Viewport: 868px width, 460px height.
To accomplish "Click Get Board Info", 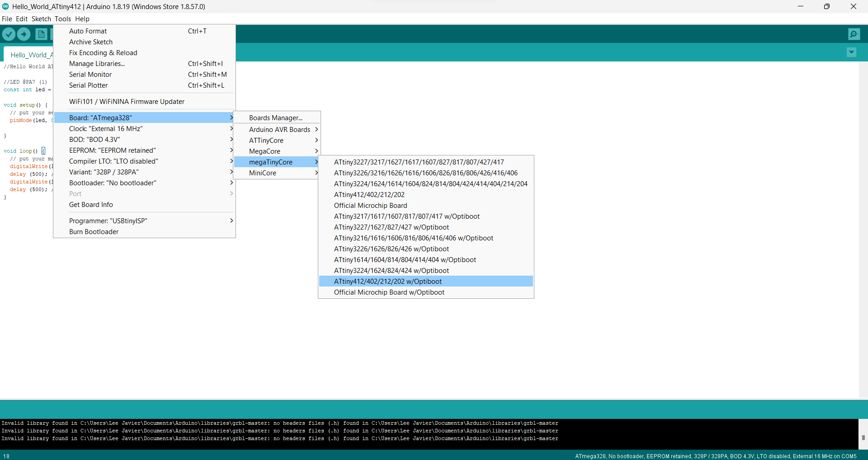I will click(144, 205).
